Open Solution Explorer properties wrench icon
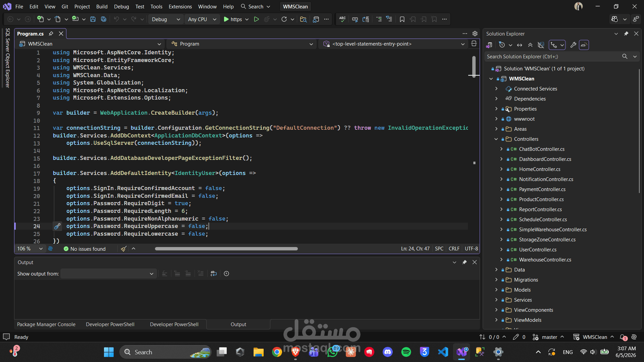This screenshot has width=644, height=362. coord(573,45)
